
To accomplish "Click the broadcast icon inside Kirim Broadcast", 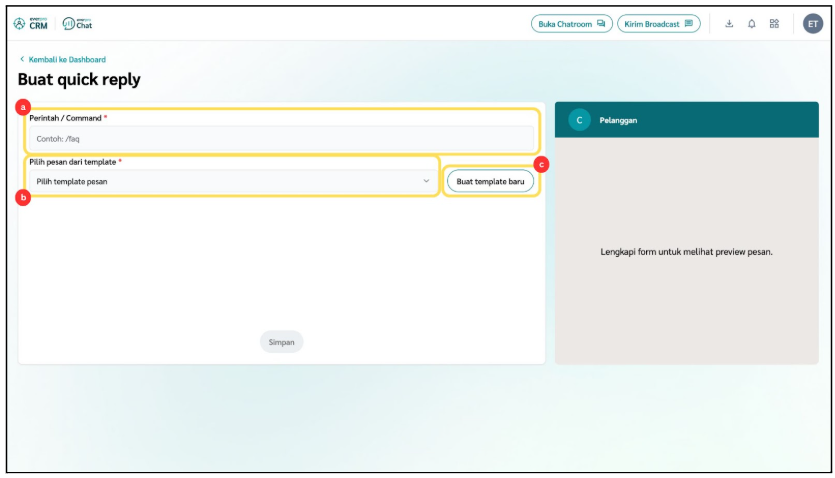I will pyautogui.click(x=688, y=24).
